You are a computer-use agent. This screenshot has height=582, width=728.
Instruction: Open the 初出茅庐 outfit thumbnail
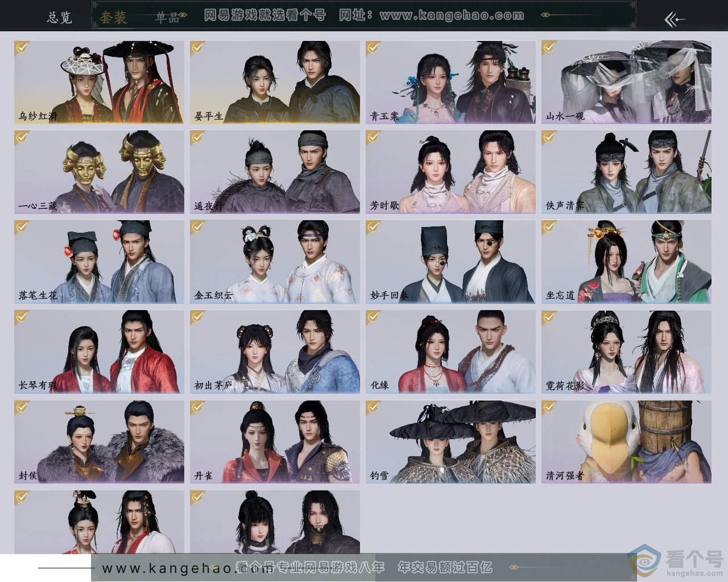coord(275,352)
